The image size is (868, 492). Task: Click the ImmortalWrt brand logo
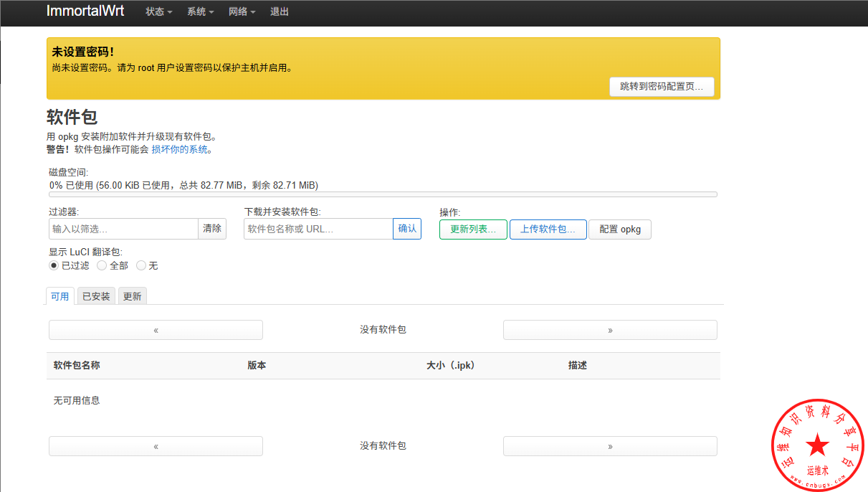point(85,11)
